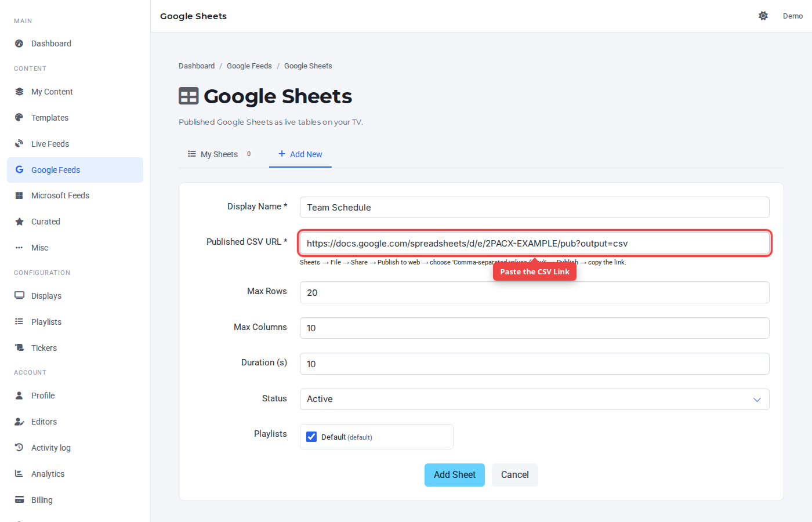Click the My Sheets count badge 0
The width and height of the screenshot is (812, 522).
tap(249, 154)
